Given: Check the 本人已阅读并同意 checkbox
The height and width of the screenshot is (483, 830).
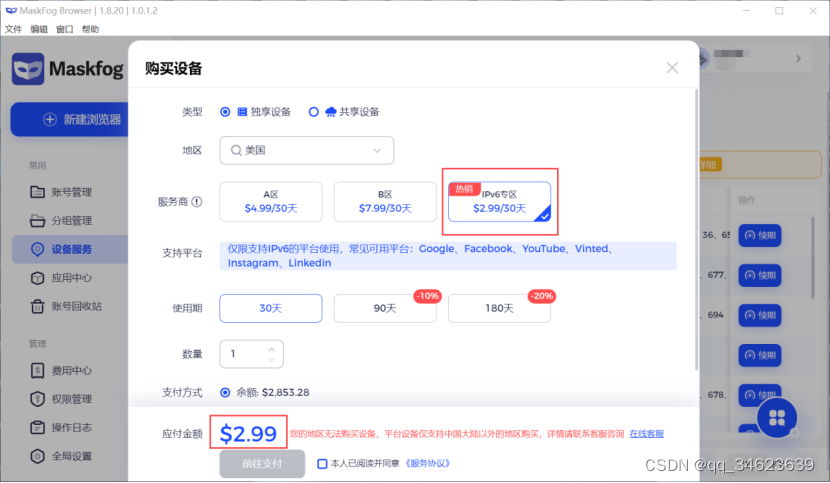Looking at the screenshot, I should [322, 464].
